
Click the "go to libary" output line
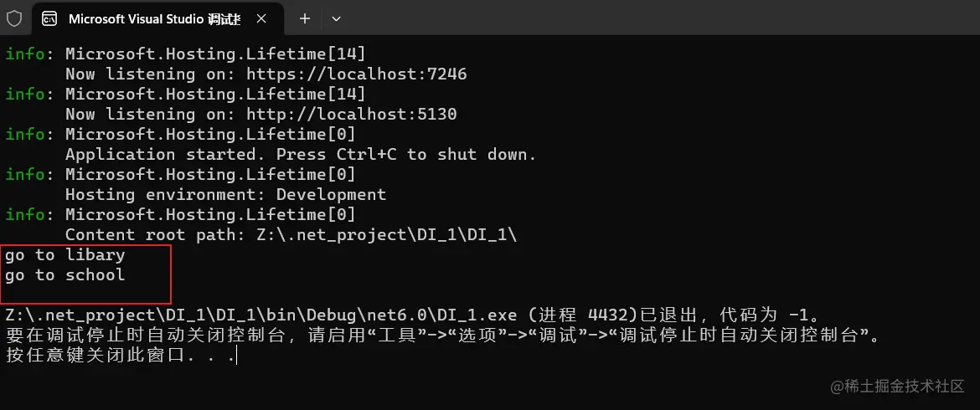[x=65, y=254]
